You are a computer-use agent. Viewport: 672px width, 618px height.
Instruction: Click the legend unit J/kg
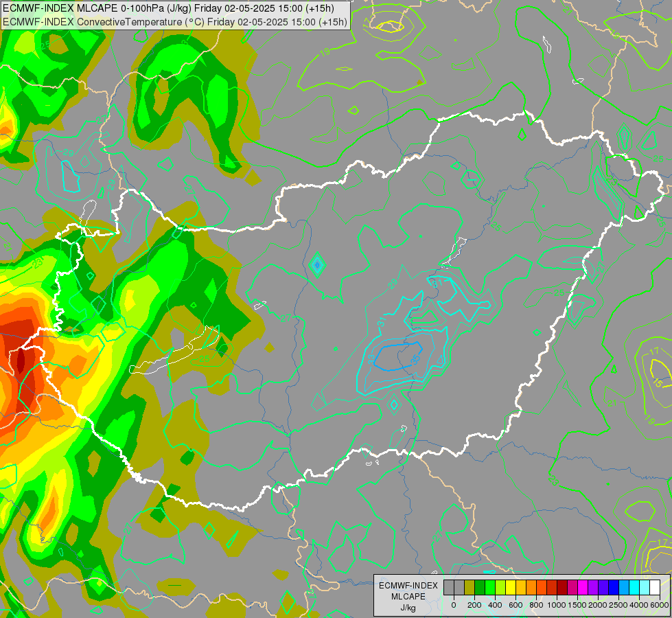click(x=408, y=608)
